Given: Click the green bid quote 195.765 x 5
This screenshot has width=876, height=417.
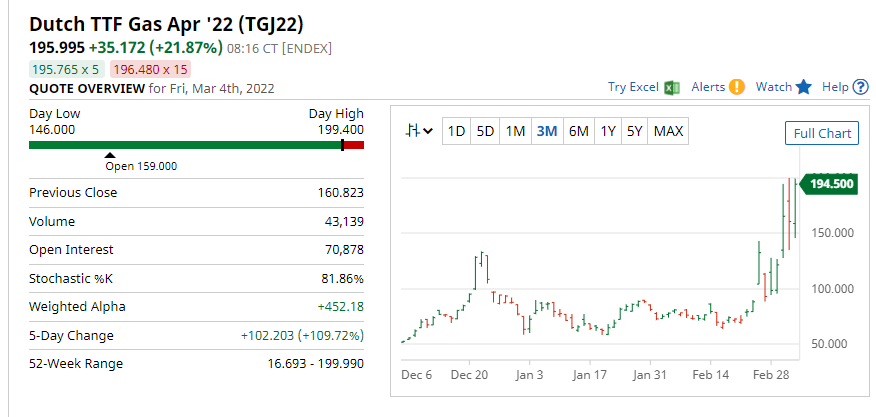Looking at the screenshot, I should [66, 69].
